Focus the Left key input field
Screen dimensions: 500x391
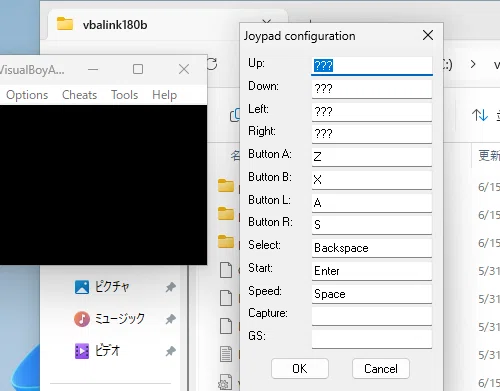tap(372, 111)
